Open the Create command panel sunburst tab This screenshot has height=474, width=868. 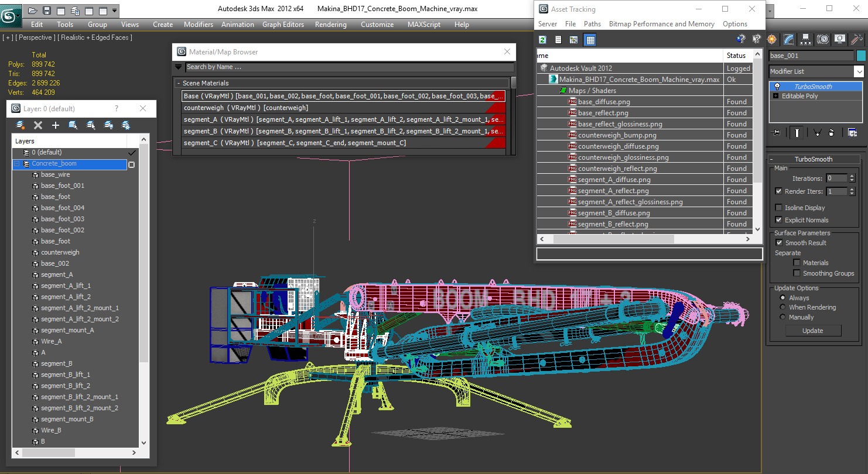[x=772, y=39]
